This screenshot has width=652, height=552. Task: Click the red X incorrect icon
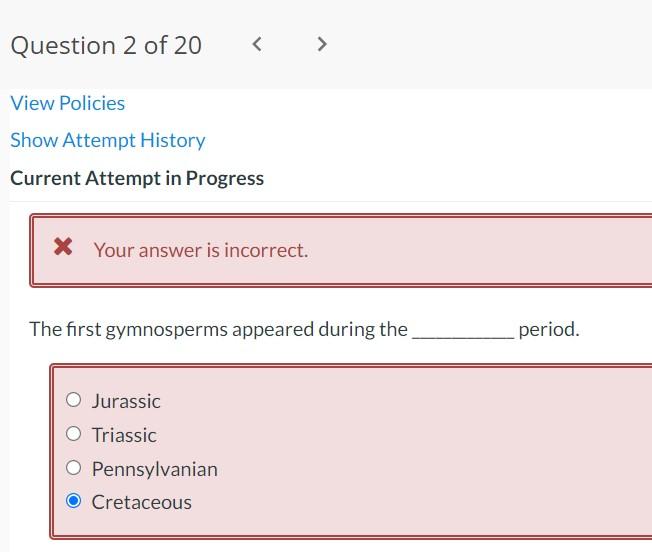point(63,248)
